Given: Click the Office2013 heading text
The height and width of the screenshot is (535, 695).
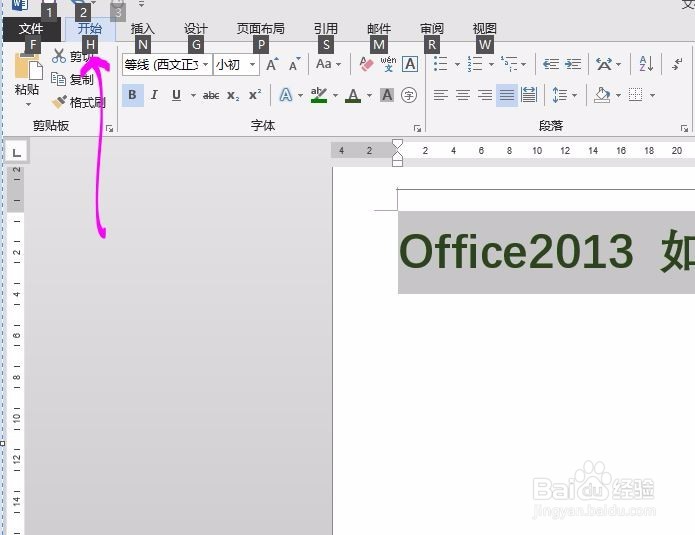Looking at the screenshot, I should pos(516,251).
